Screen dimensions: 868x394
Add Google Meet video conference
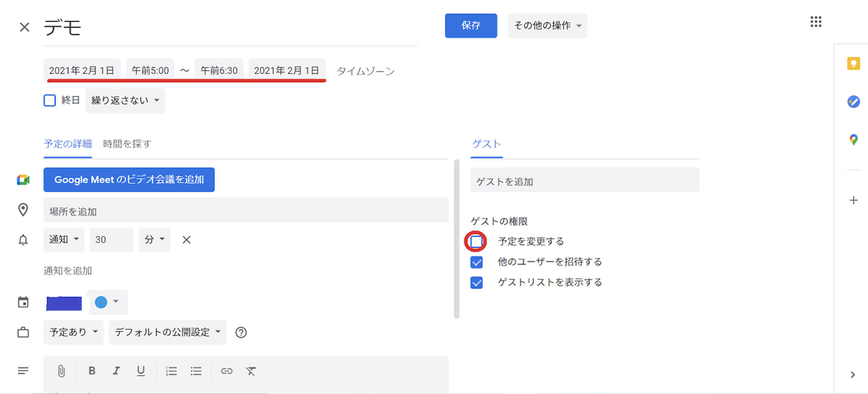[x=129, y=180]
